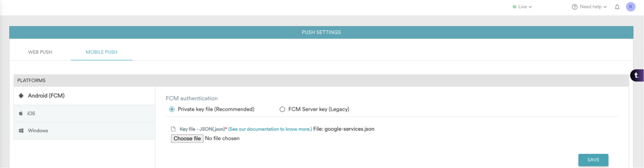Click the Choose file button
The image size is (644, 168).
coord(187,139)
